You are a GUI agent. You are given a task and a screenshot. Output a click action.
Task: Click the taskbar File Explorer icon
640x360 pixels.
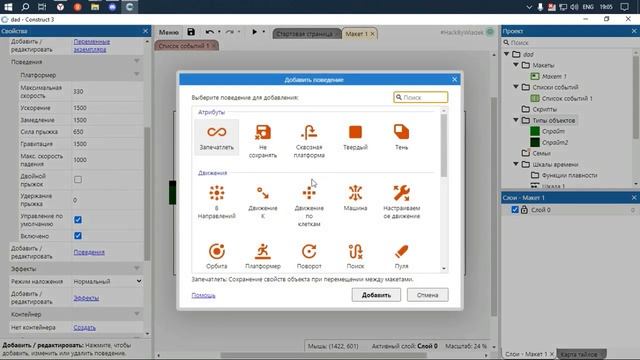click(x=95, y=7)
